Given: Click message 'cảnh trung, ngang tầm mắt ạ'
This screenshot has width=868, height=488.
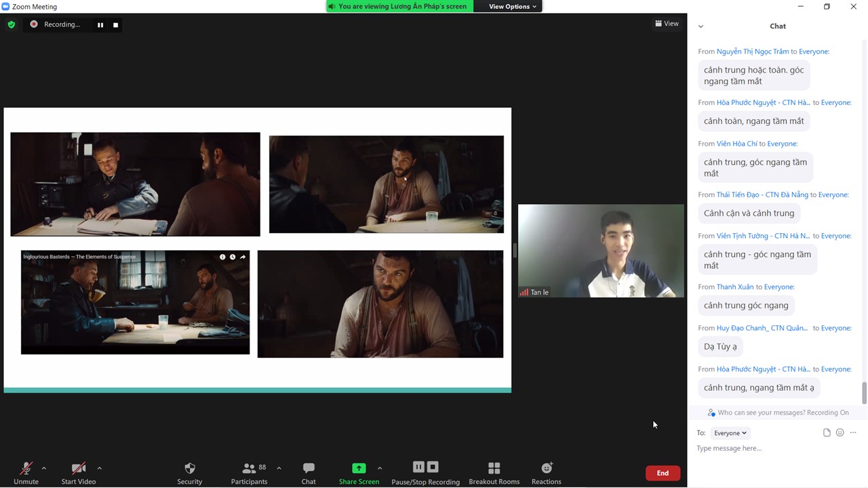Looking at the screenshot, I should 759,388.
